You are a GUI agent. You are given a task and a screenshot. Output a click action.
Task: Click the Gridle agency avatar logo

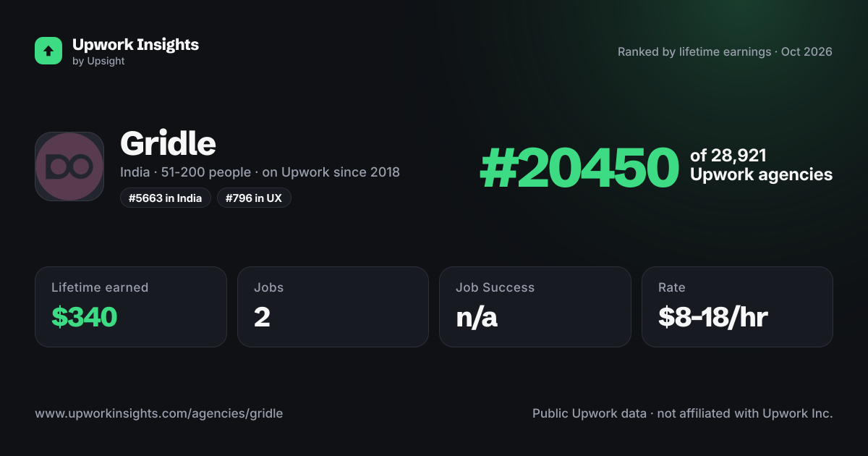pos(69,166)
